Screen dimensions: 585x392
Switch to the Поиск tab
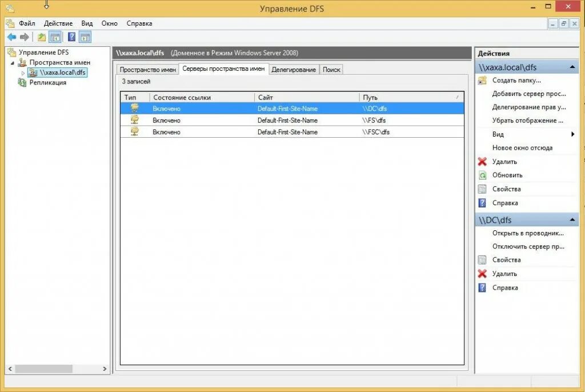click(x=332, y=69)
